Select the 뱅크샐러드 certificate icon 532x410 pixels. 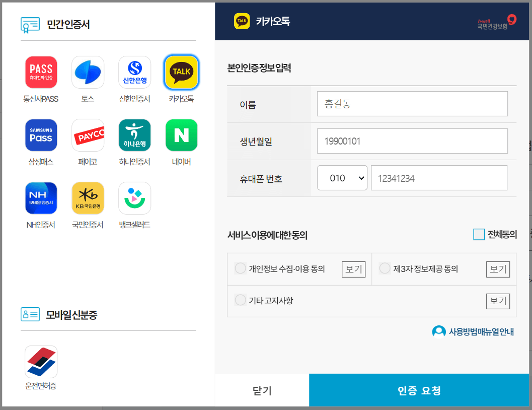click(x=134, y=198)
